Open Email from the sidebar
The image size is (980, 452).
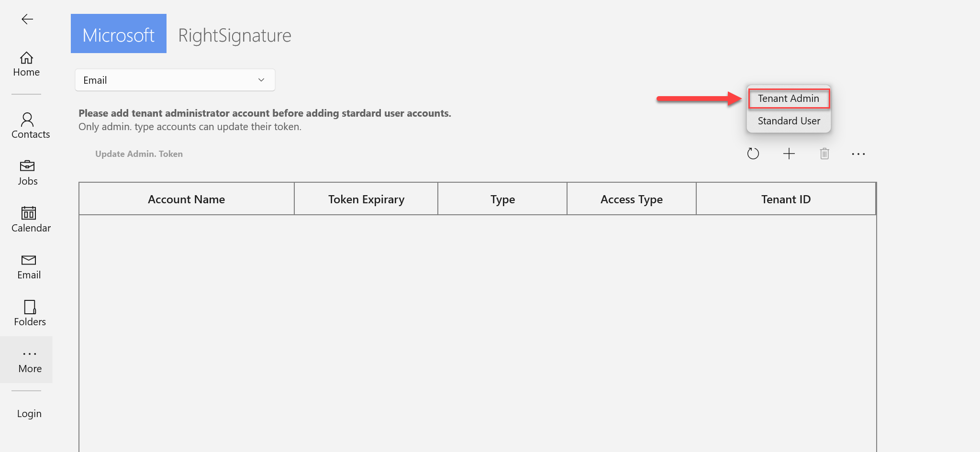coord(29,267)
